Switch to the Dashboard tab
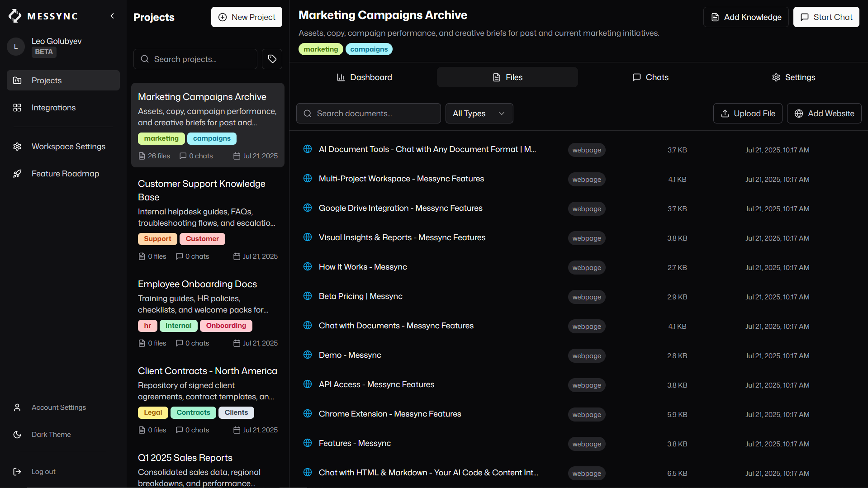Image resolution: width=868 pixels, height=488 pixels. click(x=365, y=77)
